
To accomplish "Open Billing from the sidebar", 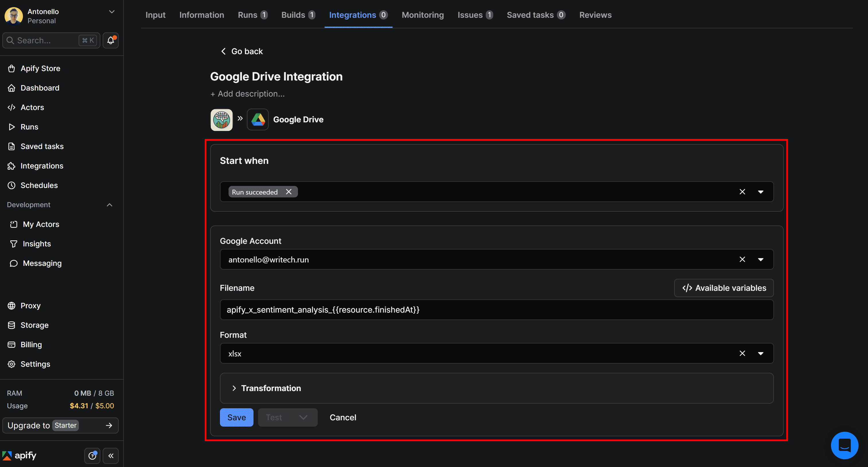I will [31, 344].
